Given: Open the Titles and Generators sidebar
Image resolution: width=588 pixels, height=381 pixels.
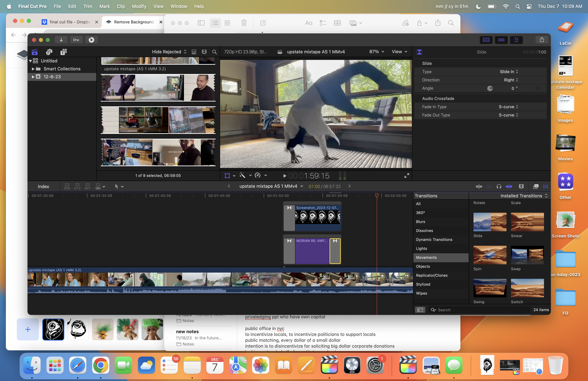Looking at the screenshot, I should point(63,52).
